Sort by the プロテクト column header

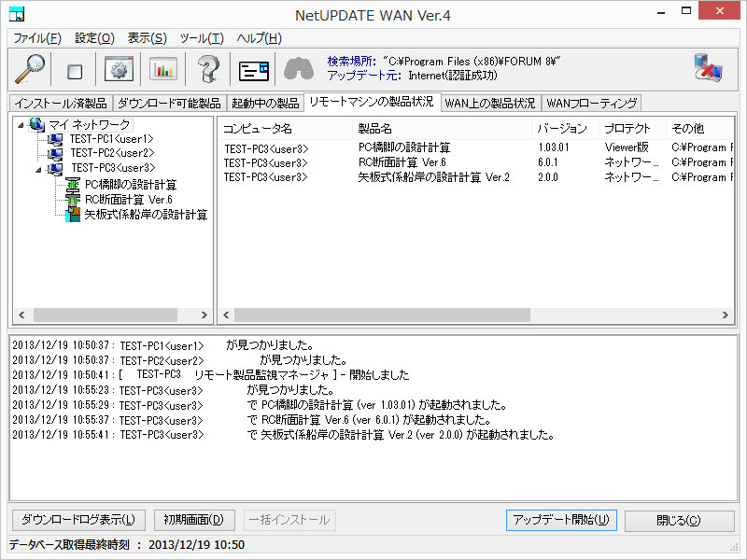tap(632, 129)
